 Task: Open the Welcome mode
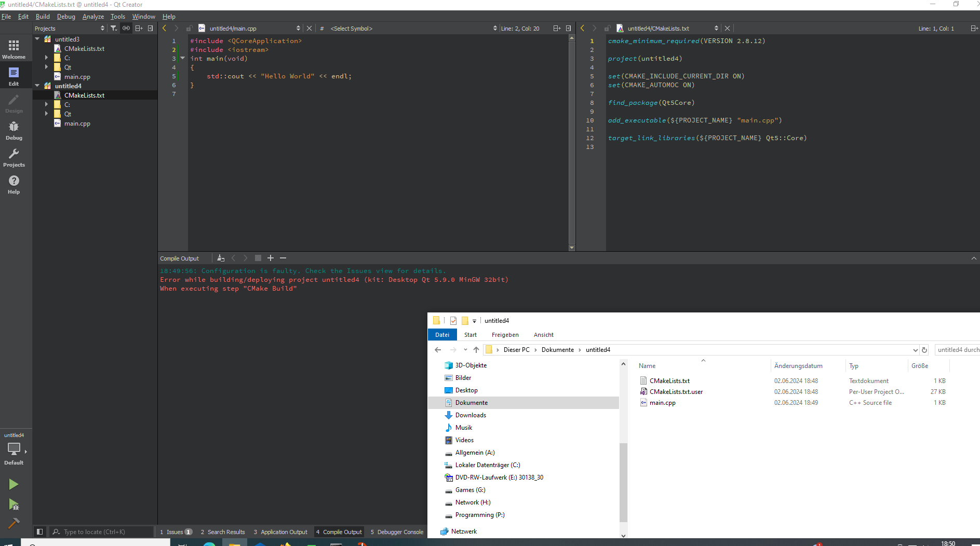(14, 50)
